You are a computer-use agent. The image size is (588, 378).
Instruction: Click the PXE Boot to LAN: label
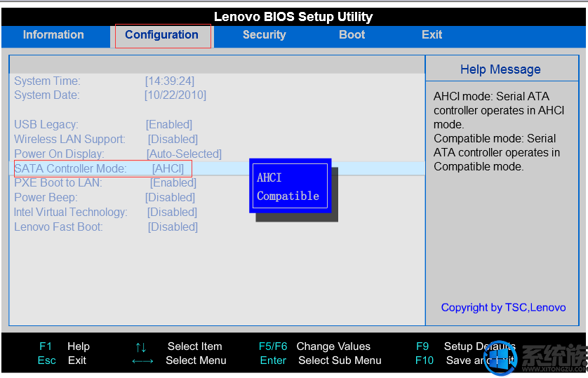58,183
